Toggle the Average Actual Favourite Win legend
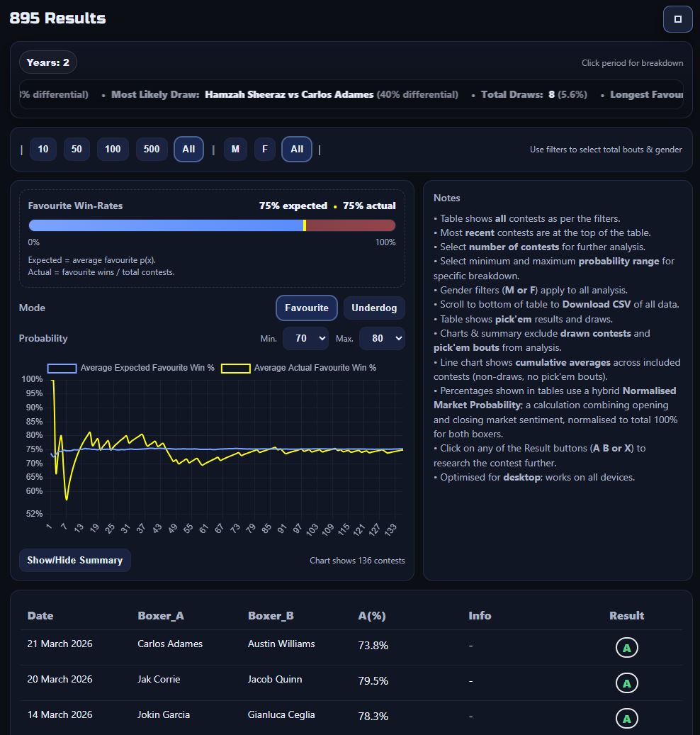The width and height of the screenshot is (700, 735). click(299, 368)
